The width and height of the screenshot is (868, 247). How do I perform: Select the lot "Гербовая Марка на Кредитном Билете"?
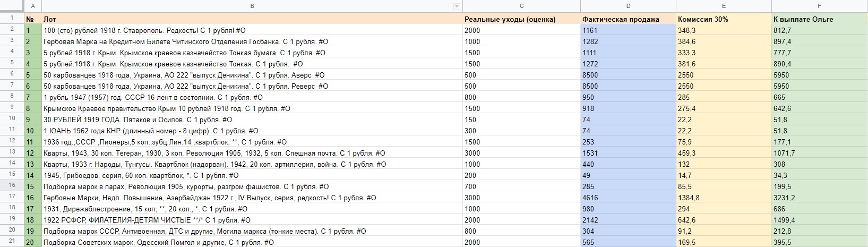tap(252, 41)
